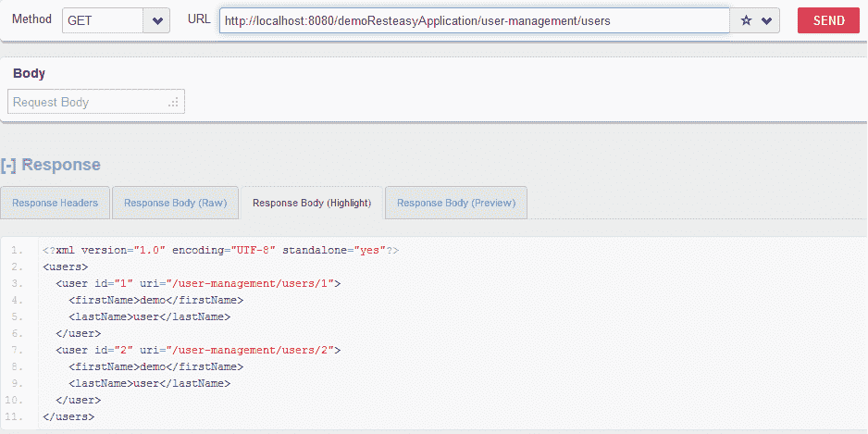Click the Method label

pyautogui.click(x=31, y=19)
